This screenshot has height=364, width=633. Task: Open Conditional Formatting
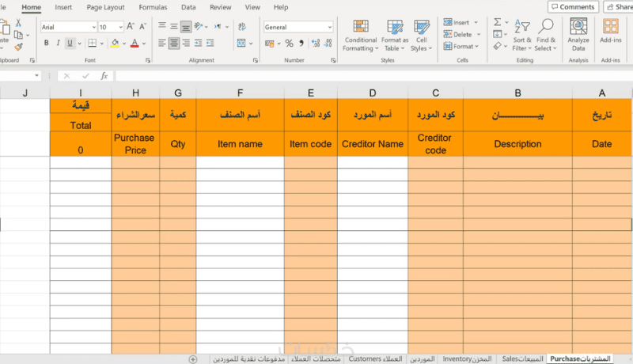[361, 36]
